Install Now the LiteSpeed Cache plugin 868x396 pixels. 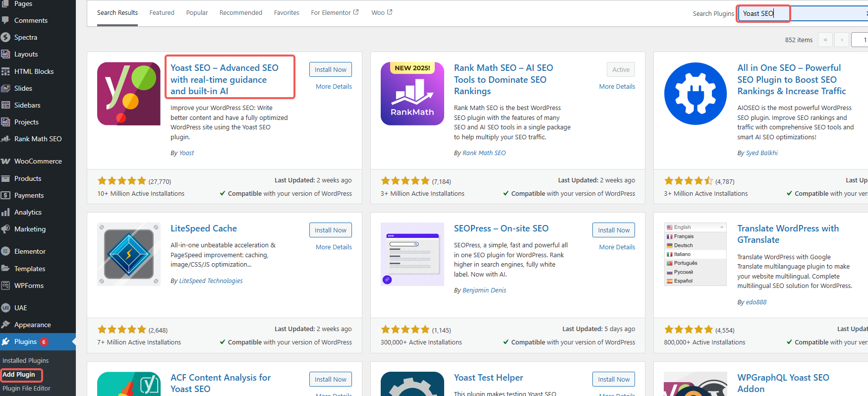[x=331, y=230]
